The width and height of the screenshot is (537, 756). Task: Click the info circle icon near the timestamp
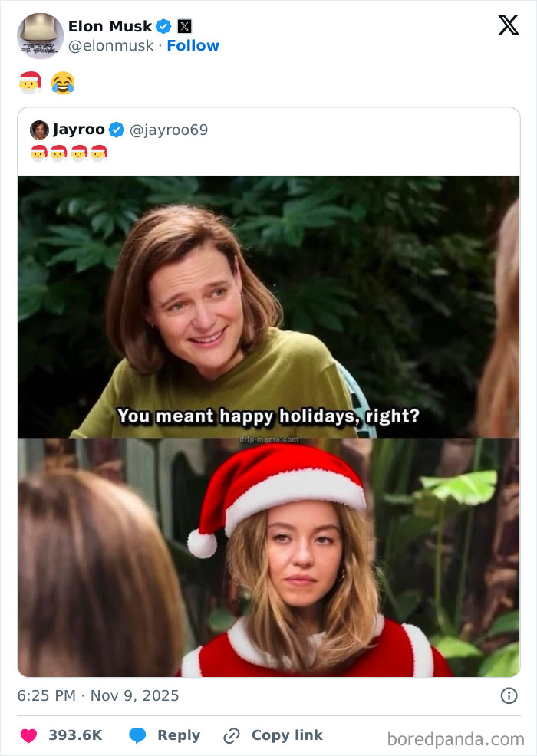510,695
